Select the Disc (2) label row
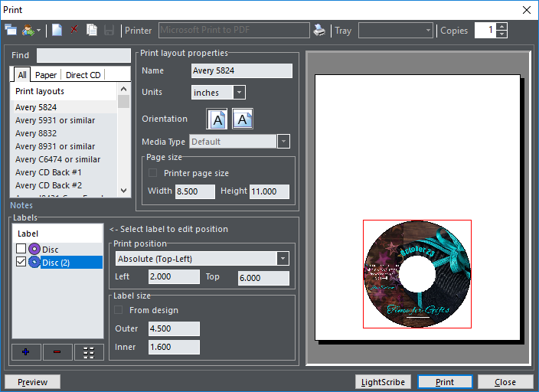Screen dimensions: 539x392 click(71, 263)
